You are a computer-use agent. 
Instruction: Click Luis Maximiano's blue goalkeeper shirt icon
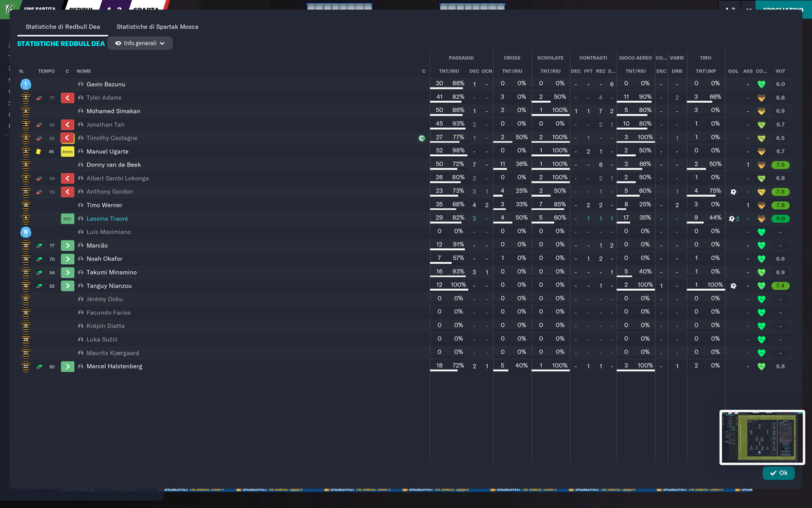pos(25,232)
